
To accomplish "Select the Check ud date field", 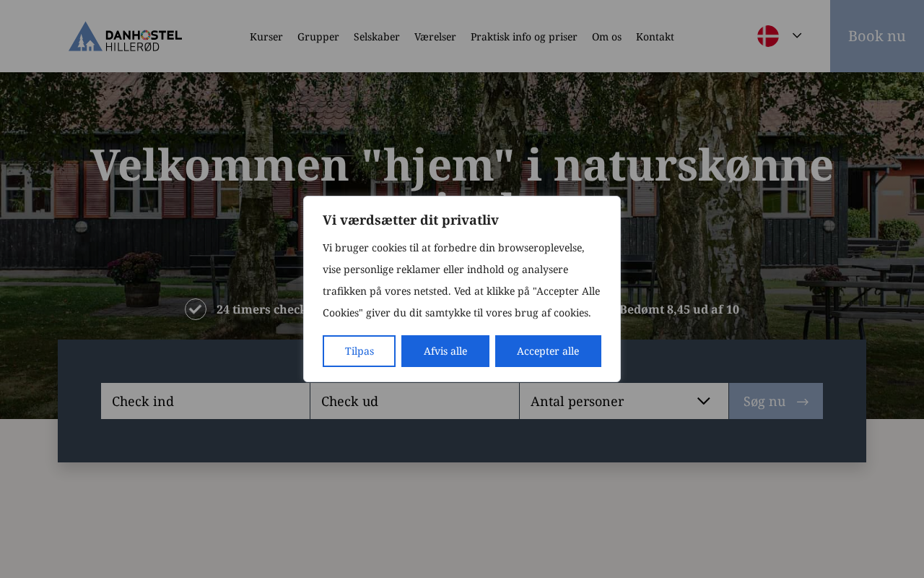I will (x=414, y=401).
